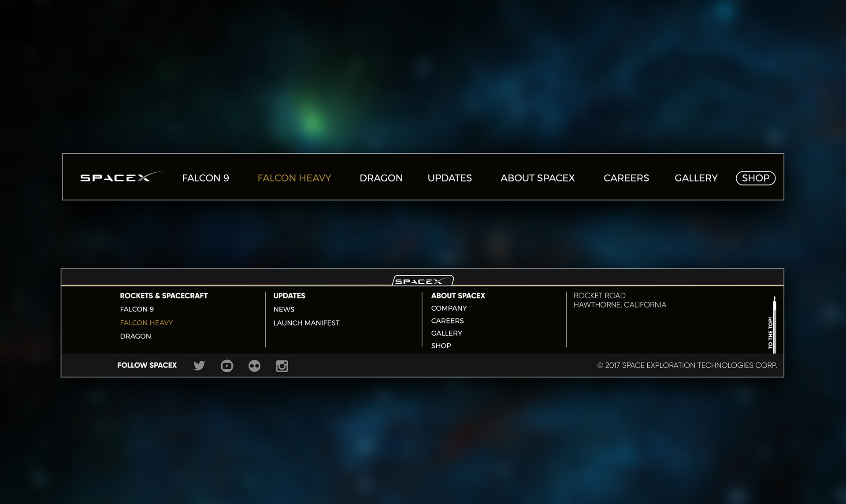This screenshot has width=846, height=504.
Task: Open Gallery footer link
Action: [447, 333]
